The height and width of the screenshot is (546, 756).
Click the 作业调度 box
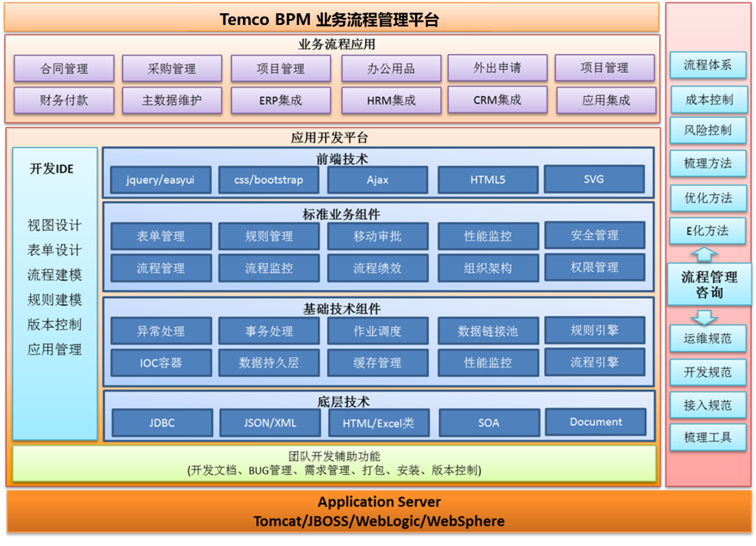click(x=377, y=331)
